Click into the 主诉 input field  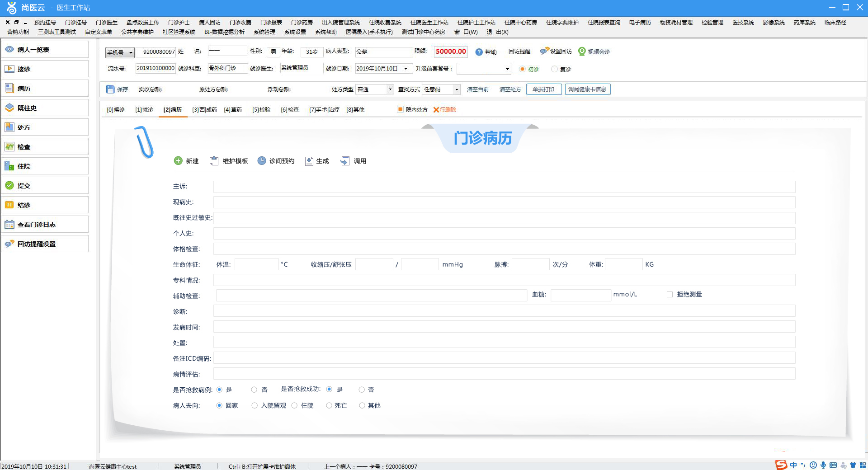pyautogui.click(x=504, y=187)
